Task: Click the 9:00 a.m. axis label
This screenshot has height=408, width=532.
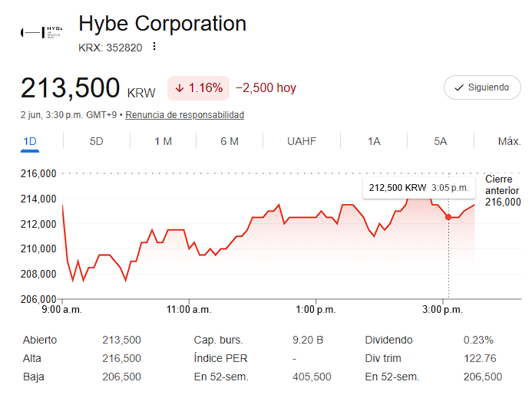Action: (x=61, y=309)
